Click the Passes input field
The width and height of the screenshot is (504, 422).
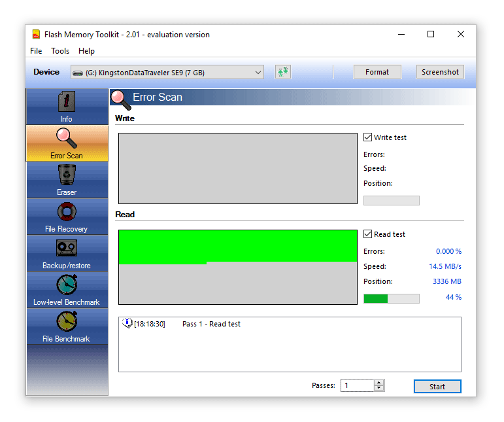[x=358, y=385]
